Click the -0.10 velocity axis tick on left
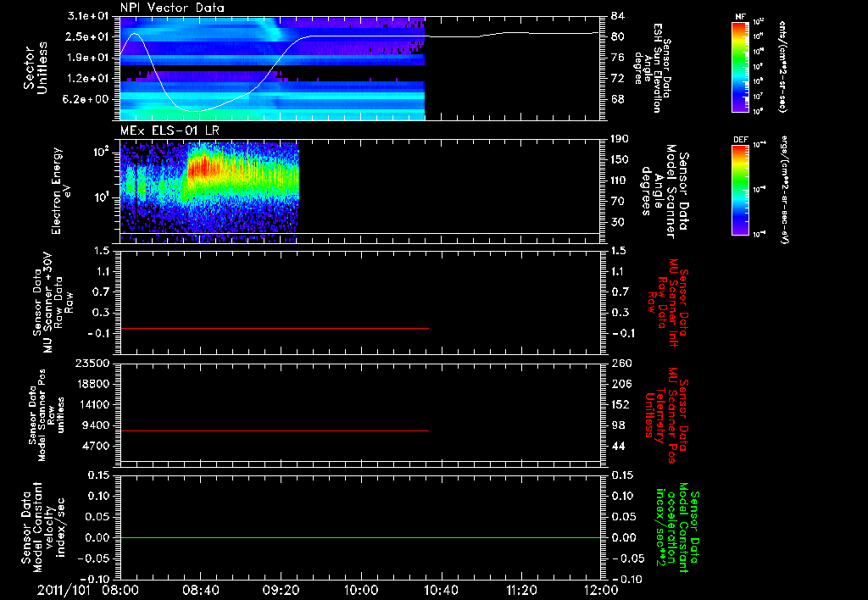868x600 pixels. [x=95, y=579]
